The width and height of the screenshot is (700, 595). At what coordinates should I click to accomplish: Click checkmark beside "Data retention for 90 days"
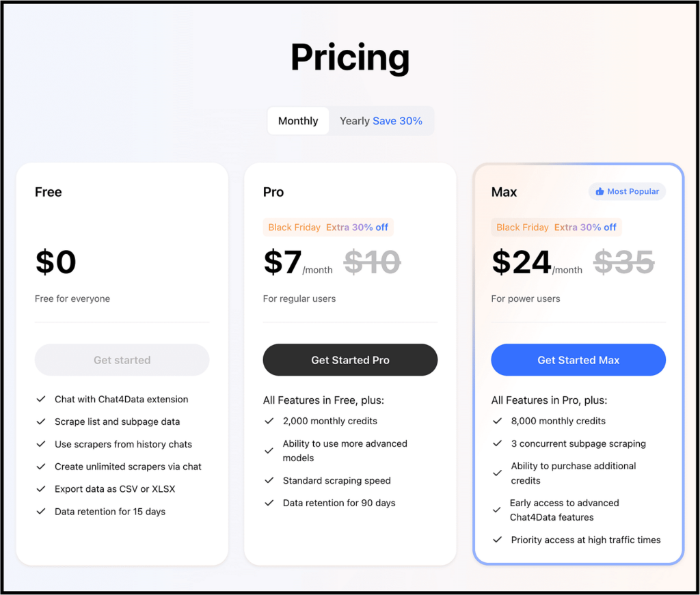point(269,503)
